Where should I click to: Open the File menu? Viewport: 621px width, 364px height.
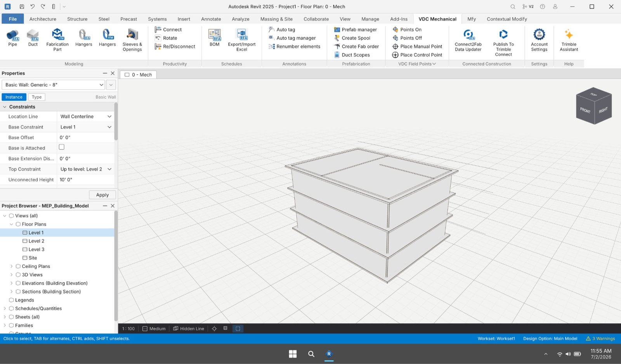[13, 19]
